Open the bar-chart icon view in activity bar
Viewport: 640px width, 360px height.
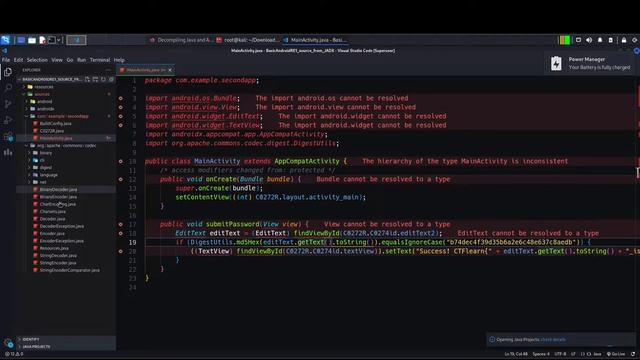point(8,152)
